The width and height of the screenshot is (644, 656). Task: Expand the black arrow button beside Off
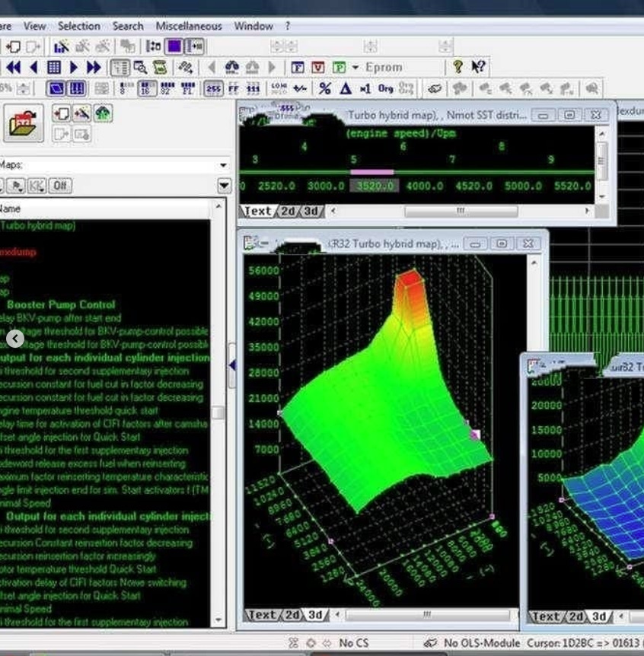[224, 186]
